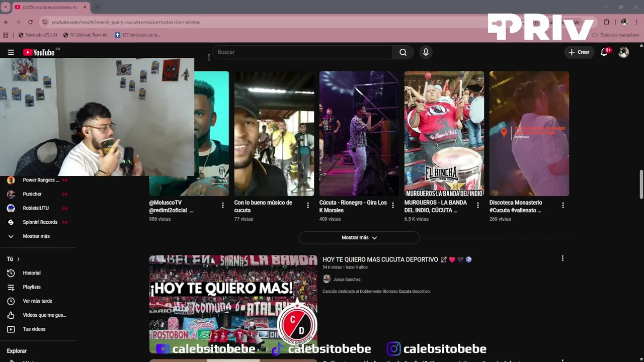This screenshot has width=644, height=362.
Task: Click the video description 'Canción dedicada al Doblemente Glorioso'
Action: pyautogui.click(x=376, y=292)
